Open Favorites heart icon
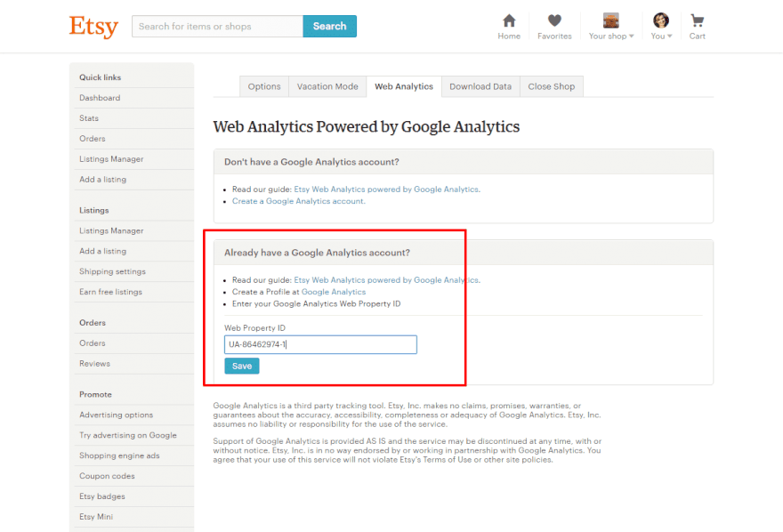Viewport: 783px width, 532px height. click(554, 20)
